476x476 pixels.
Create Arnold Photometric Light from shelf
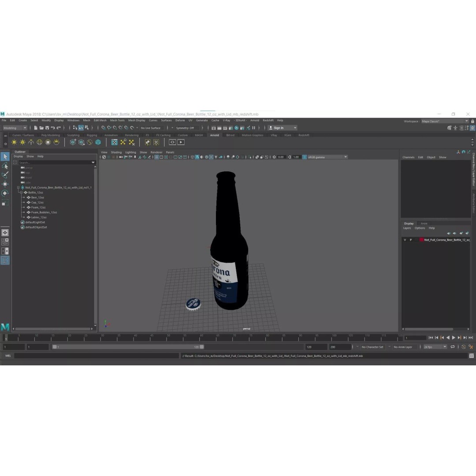click(x=31, y=142)
